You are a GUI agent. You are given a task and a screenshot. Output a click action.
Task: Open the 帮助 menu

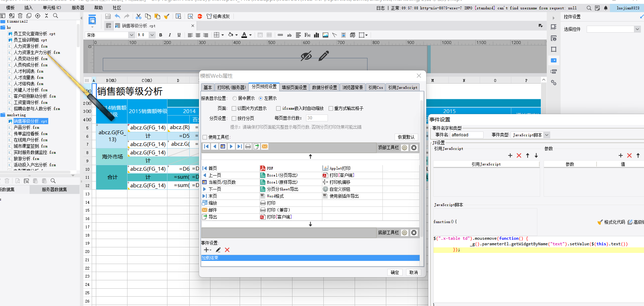coord(99,8)
